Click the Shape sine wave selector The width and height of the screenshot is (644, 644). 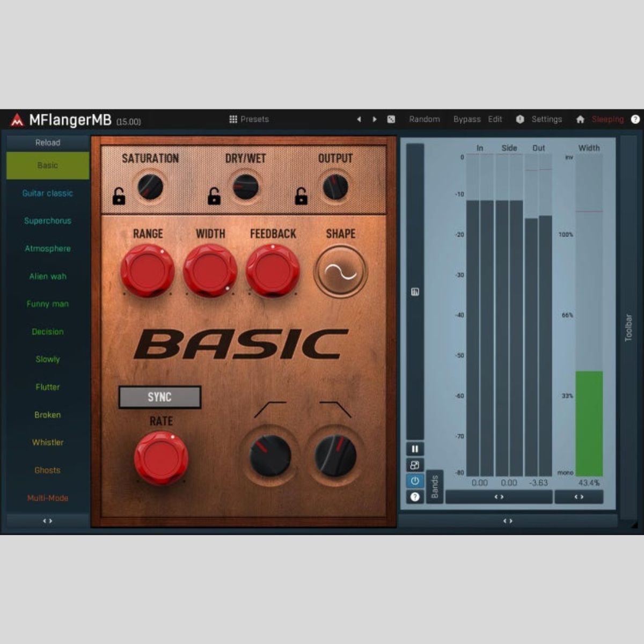click(341, 272)
